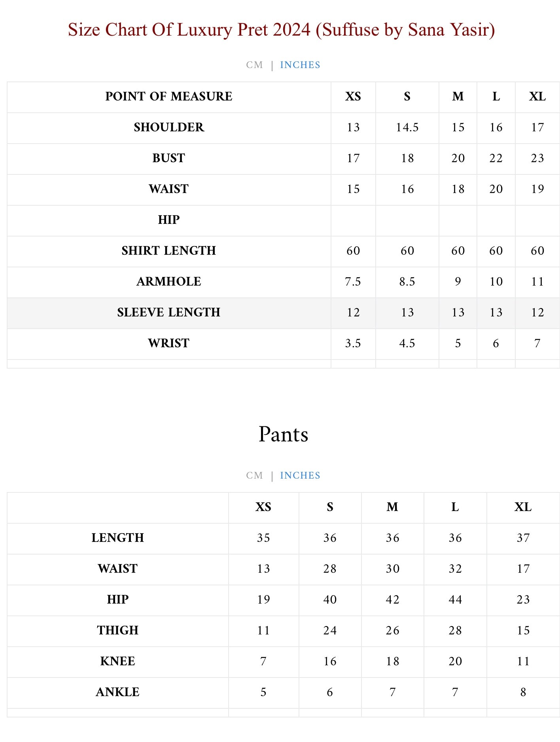Click the POINT OF MEASURE header cell
This screenshot has height=742, width=560.
(x=169, y=97)
